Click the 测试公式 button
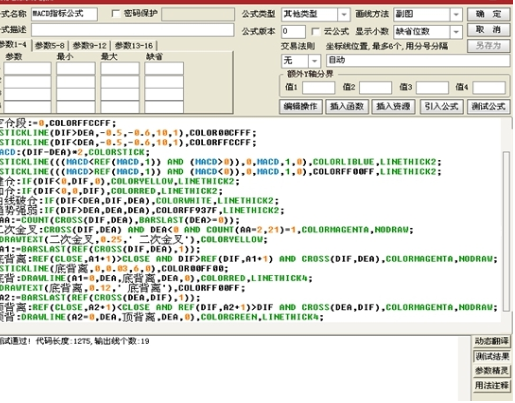Screen dimensions: 515x403 pos(488,107)
